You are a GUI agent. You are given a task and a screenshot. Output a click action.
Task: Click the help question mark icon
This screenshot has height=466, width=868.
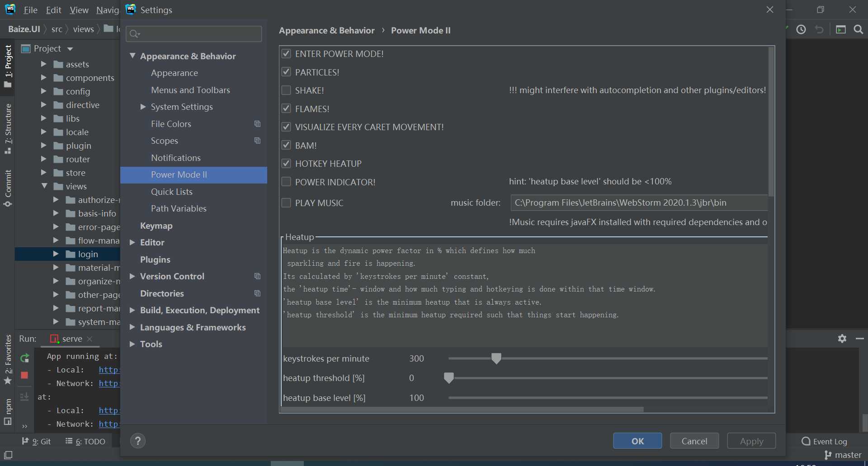[x=138, y=441]
